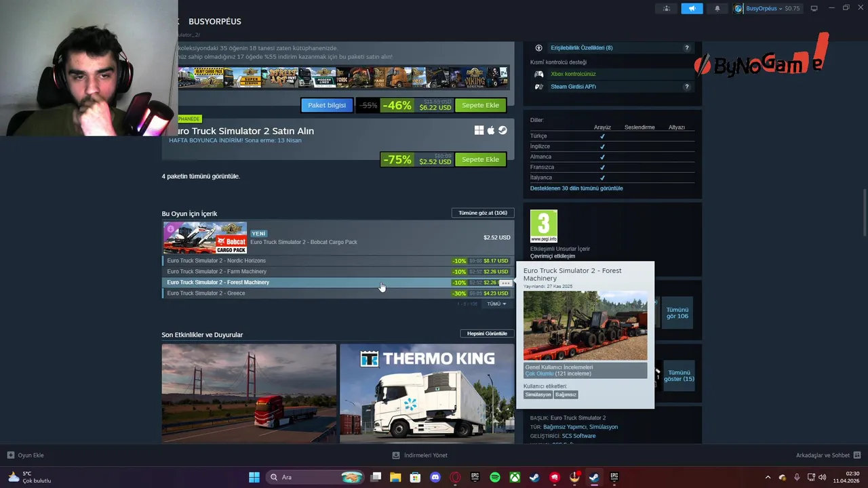Viewport: 868px width, 488px height.
Task: Open the notifications bell
Action: click(717, 8)
